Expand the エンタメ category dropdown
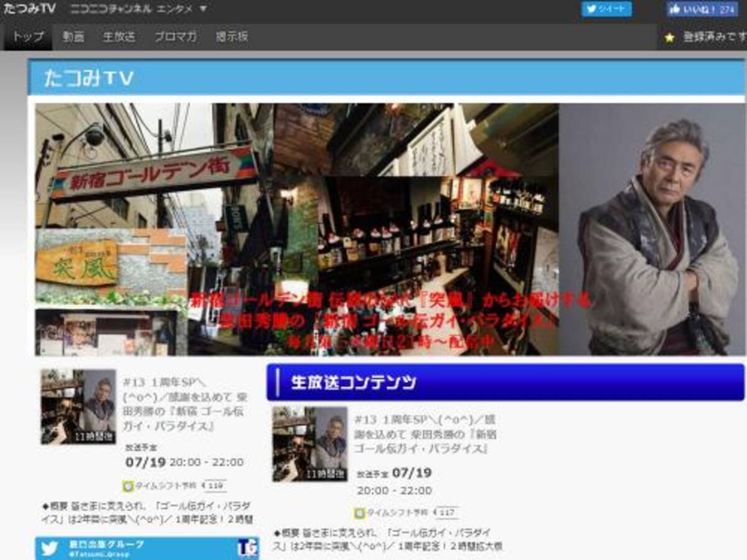The height and width of the screenshot is (560, 747). 204,9
